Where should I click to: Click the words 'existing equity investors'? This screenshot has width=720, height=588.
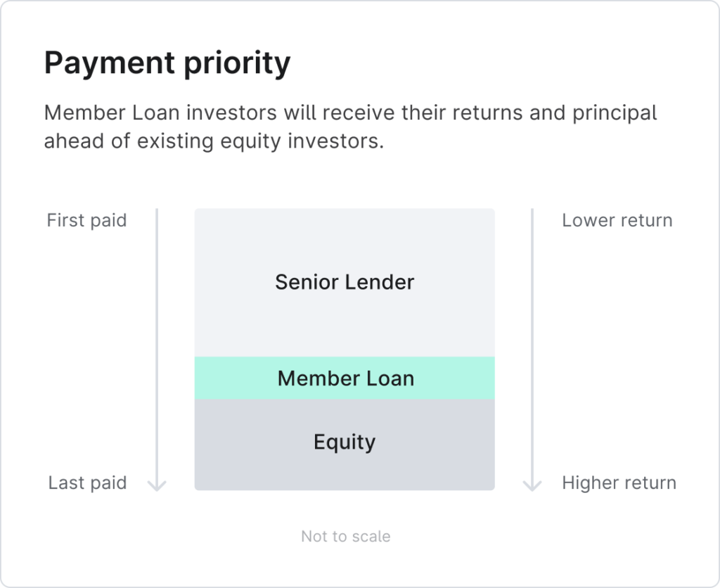260,141
